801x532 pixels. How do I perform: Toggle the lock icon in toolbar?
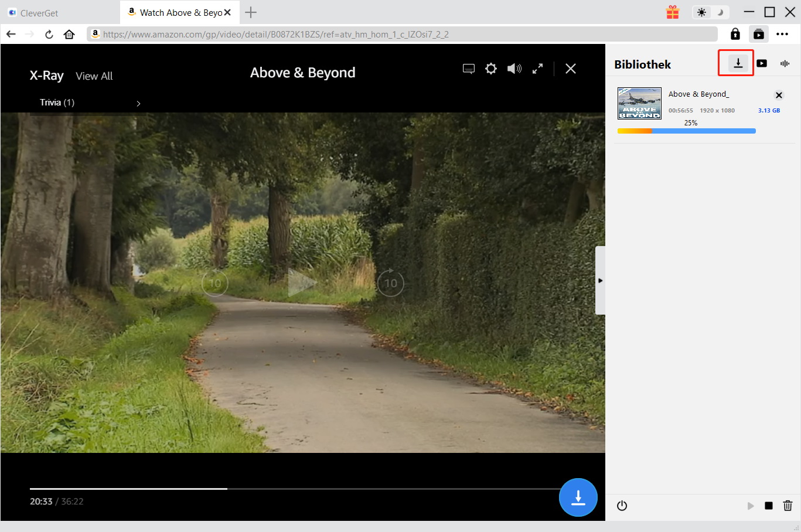click(735, 34)
